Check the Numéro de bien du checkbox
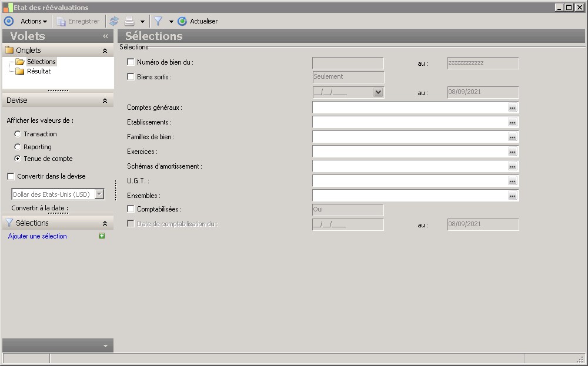This screenshot has height=366, width=588. [131, 62]
